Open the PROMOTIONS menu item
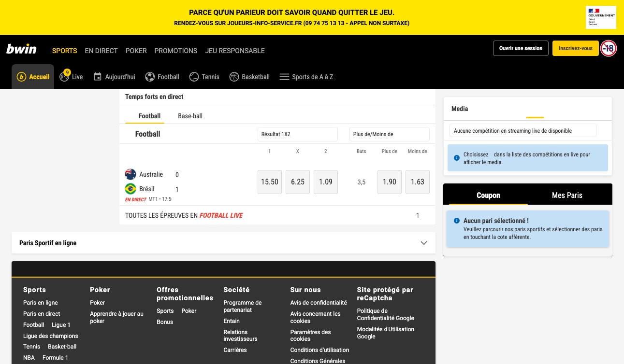 [176, 51]
